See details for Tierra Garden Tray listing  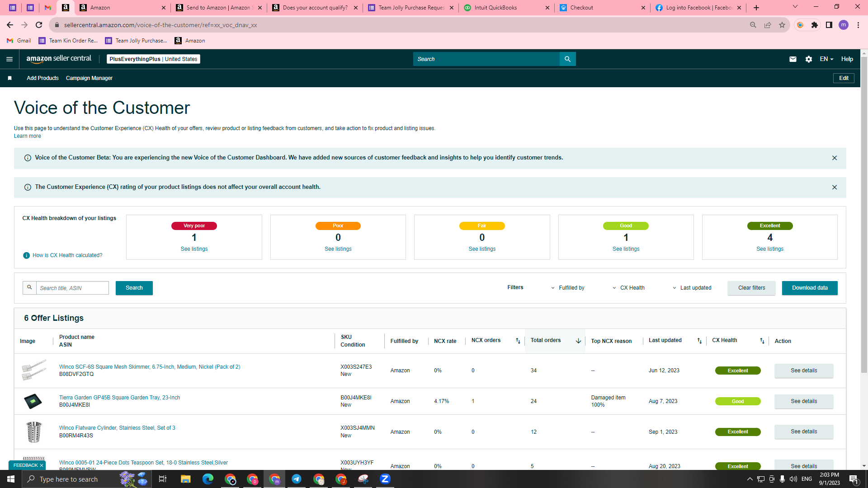point(804,401)
